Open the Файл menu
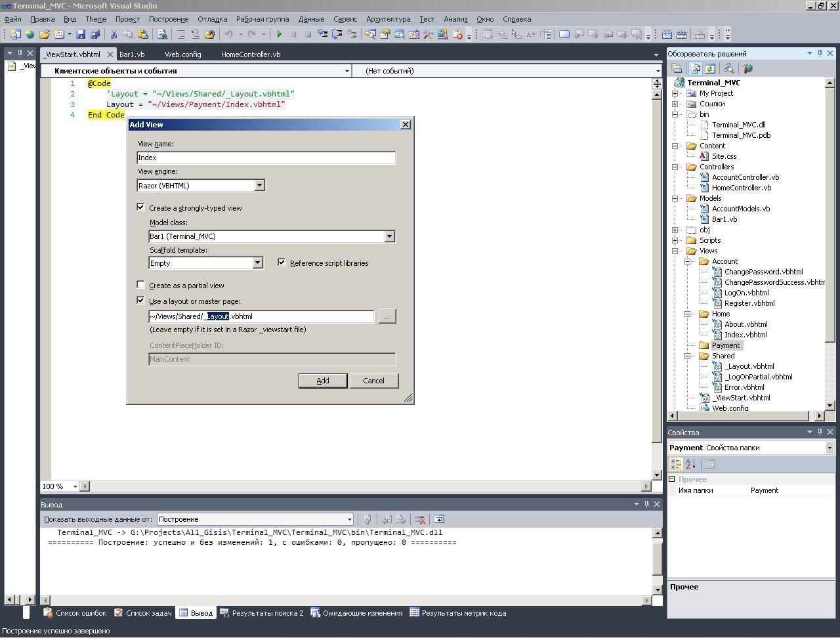This screenshot has height=638, width=840. click(12, 19)
